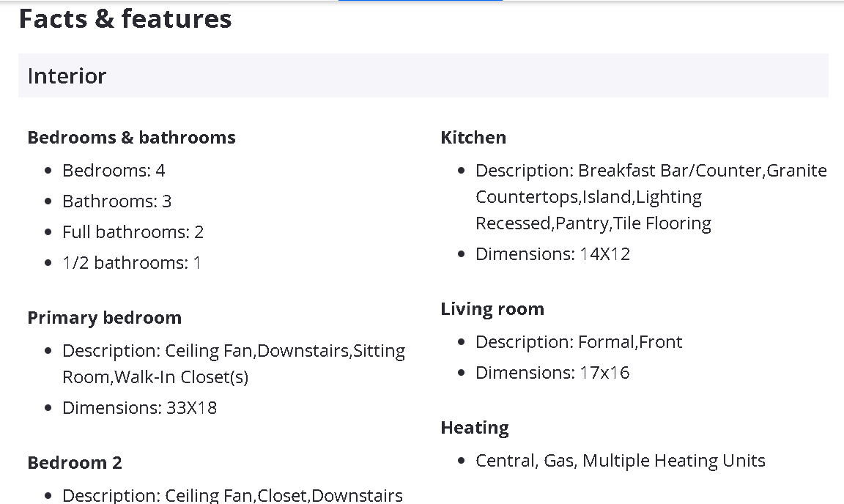The height and width of the screenshot is (504, 844).
Task: Click the Full bathrooms: 2 line
Action: (x=133, y=232)
